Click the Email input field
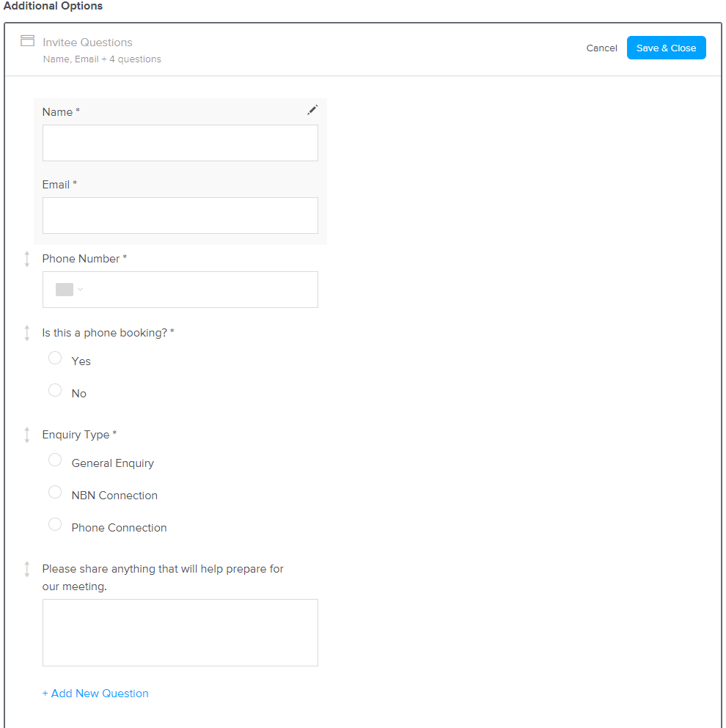726x728 pixels. [180, 216]
